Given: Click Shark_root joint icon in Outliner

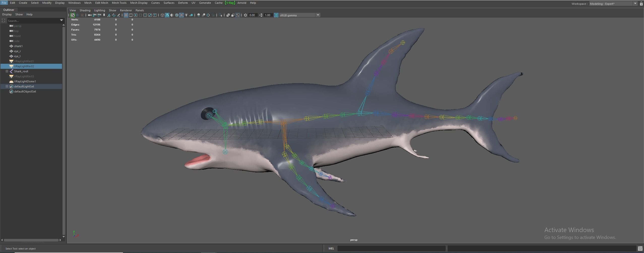Looking at the screenshot, I should tap(11, 71).
